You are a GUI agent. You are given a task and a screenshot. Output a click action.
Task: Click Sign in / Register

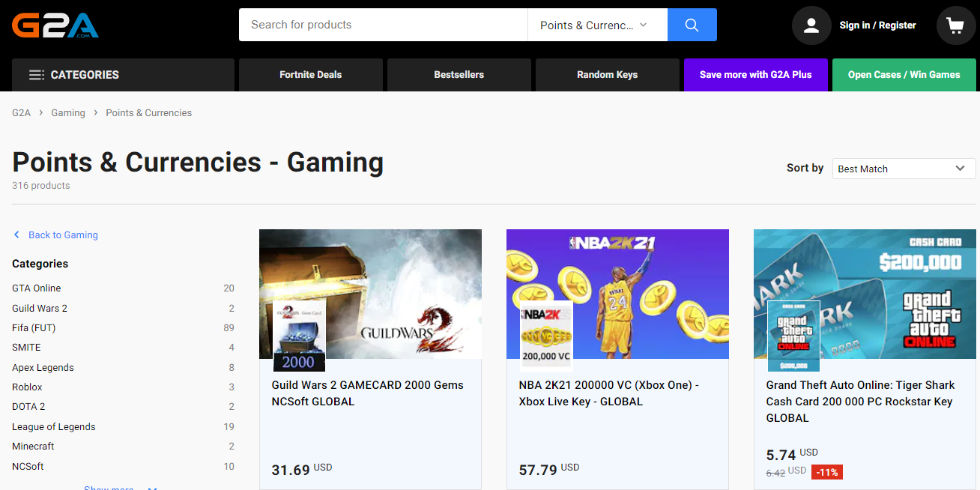(x=877, y=25)
